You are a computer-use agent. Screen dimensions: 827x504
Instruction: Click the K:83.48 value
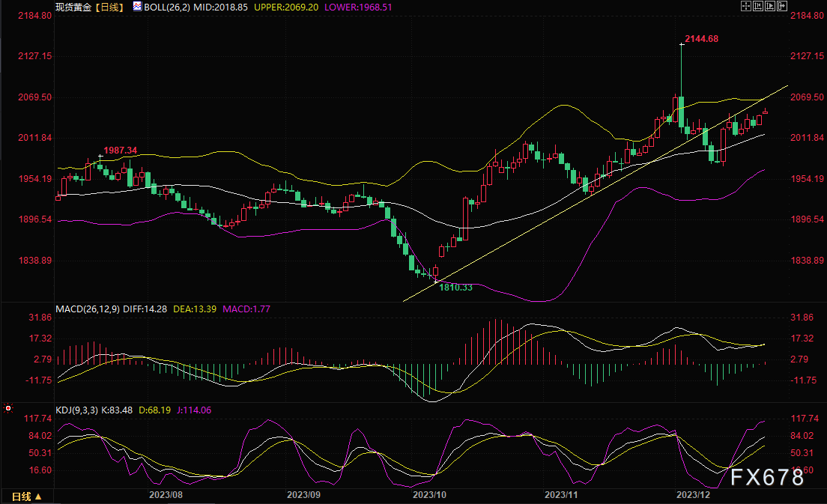pos(117,410)
